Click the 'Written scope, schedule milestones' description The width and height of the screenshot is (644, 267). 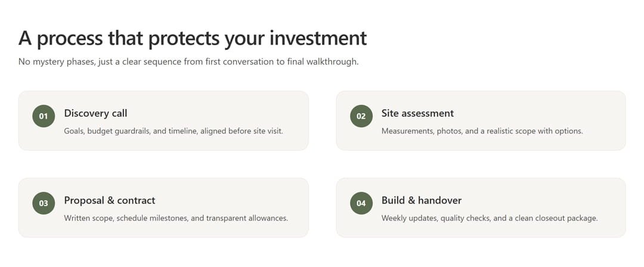[x=176, y=218]
